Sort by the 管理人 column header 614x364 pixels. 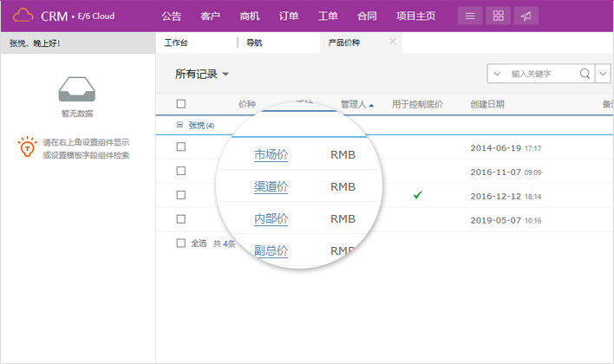[356, 104]
